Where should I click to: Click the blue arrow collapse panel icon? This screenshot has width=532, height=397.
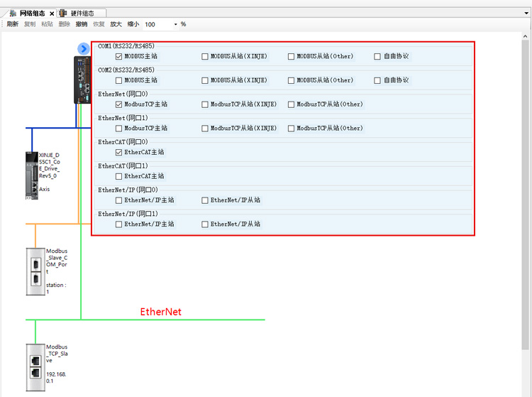[84, 49]
